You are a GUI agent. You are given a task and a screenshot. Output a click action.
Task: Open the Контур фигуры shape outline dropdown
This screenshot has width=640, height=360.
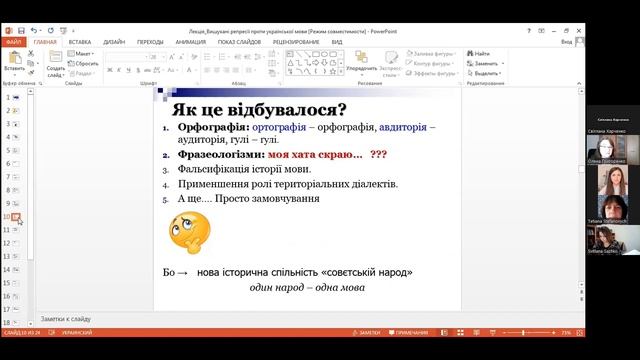(x=430, y=63)
